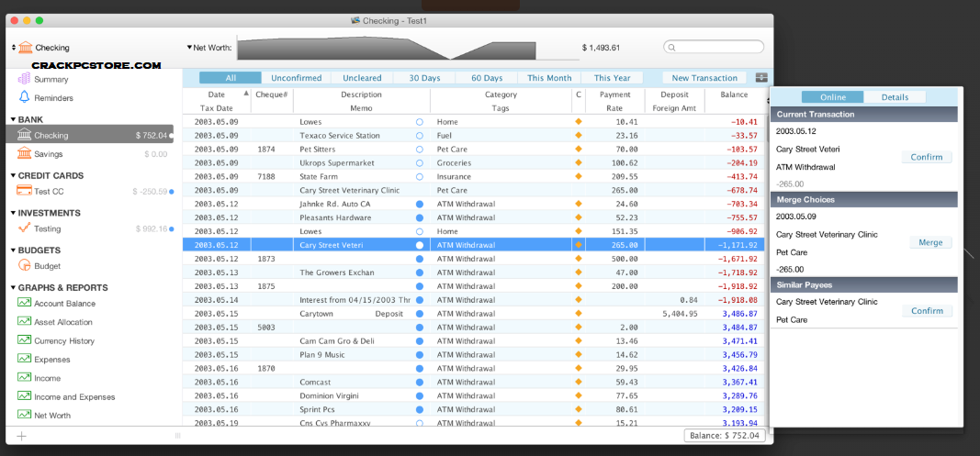The image size is (980, 456).
Task: Click the Summary icon in sidebar
Action: [25, 79]
